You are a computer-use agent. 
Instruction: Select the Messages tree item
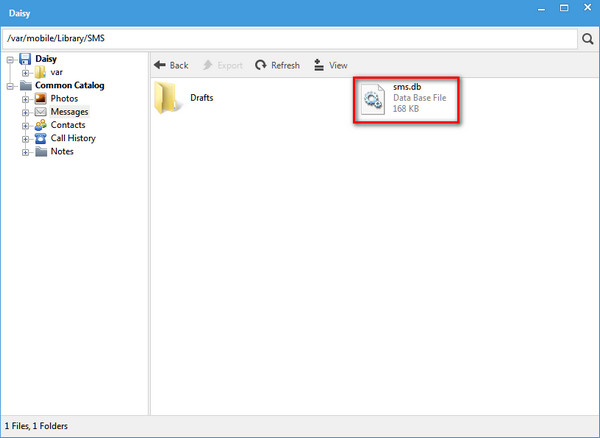(69, 112)
